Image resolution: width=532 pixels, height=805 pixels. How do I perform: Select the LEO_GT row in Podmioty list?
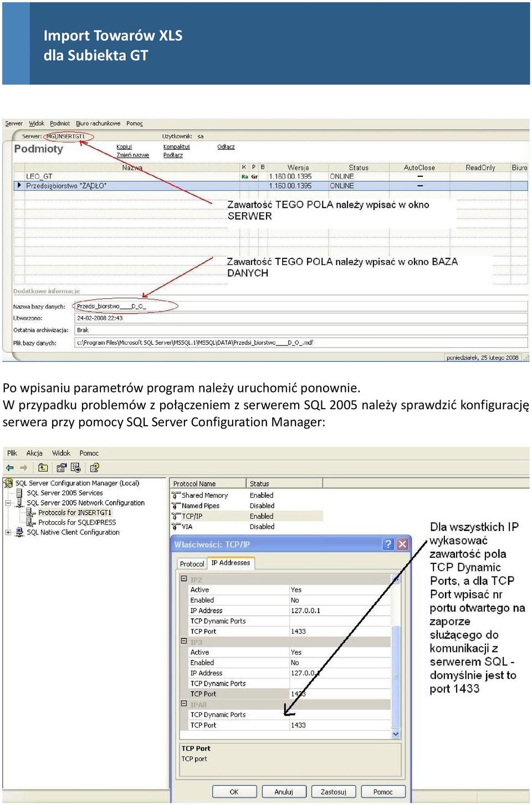tap(270, 177)
